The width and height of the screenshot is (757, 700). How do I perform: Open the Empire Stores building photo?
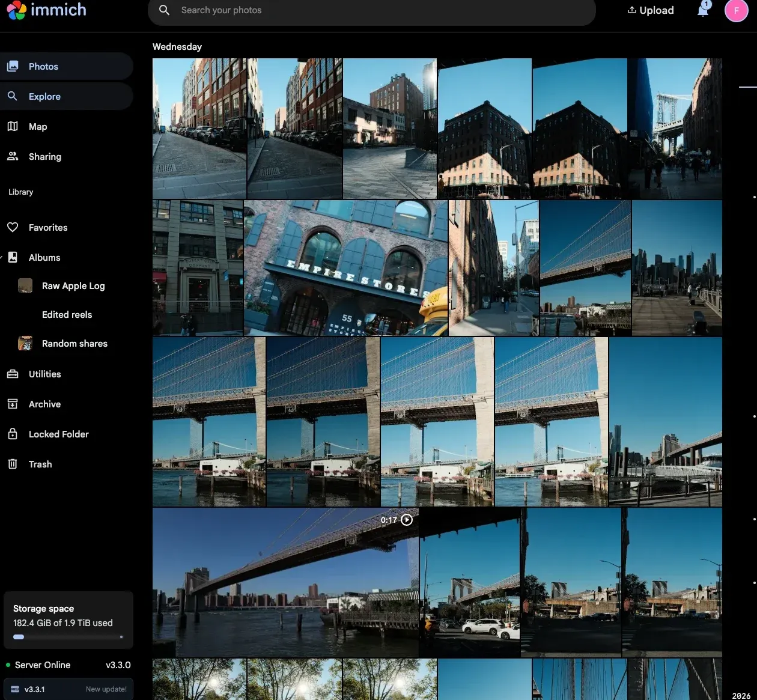point(346,268)
